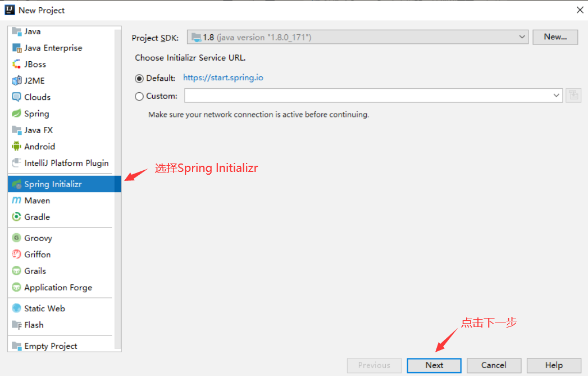Screen dimensions: 588x377
Task: Close the New Project window
Action: click(580, 10)
